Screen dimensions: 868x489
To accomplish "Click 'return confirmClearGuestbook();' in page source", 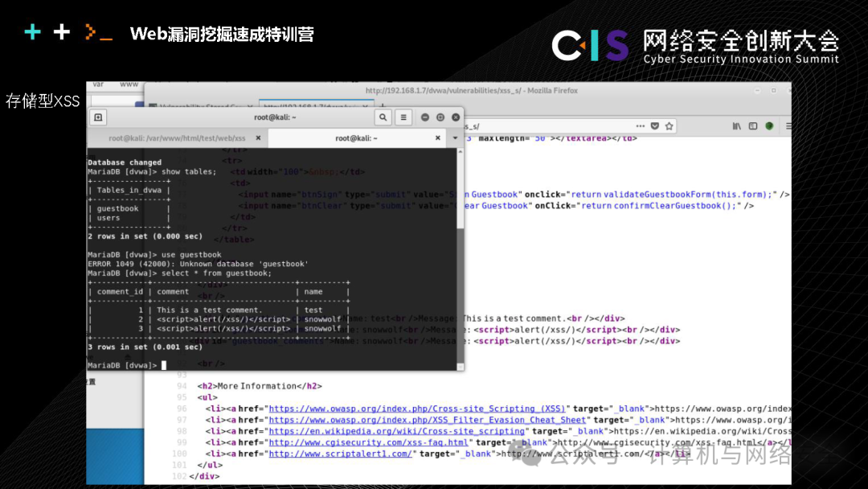I will 661,205.
